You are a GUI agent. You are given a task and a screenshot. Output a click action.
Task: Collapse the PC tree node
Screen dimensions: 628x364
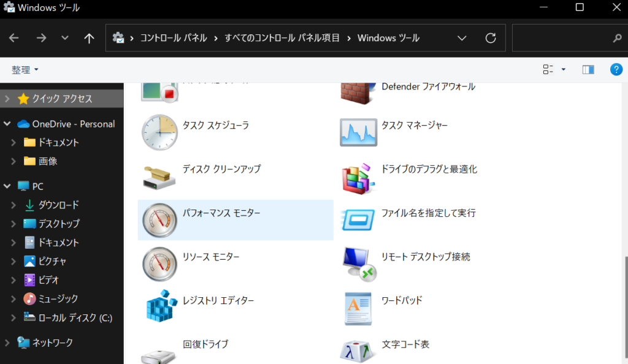tap(7, 186)
